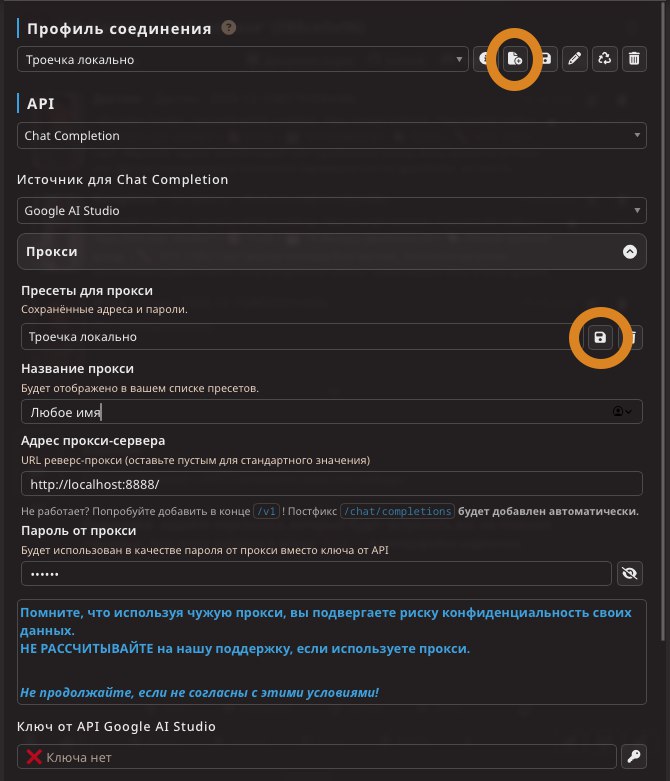The image size is (670, 781).
Task: Click the НЕ РАССЧИТЫВАЙТЕ warning line
Action: click(245, 649)
